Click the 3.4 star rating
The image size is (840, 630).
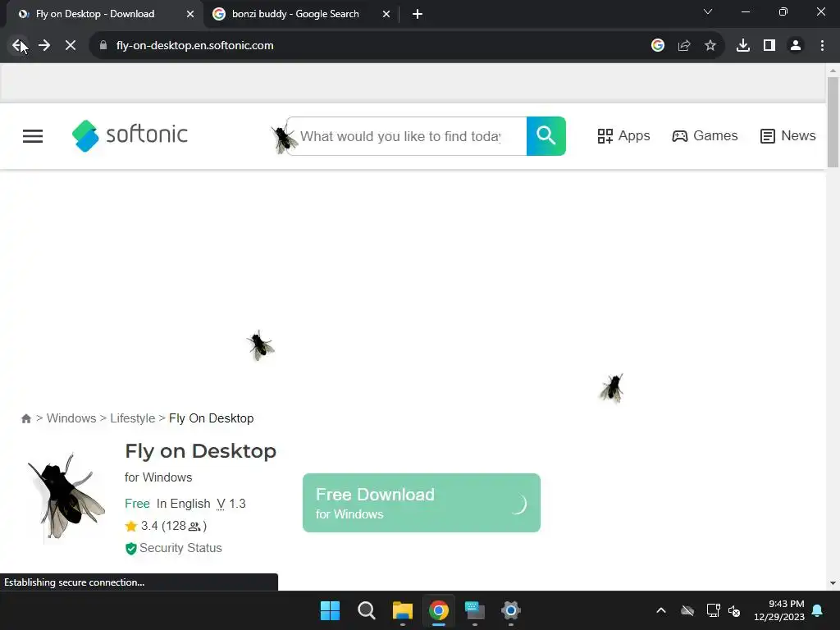(x=166, y=526)
